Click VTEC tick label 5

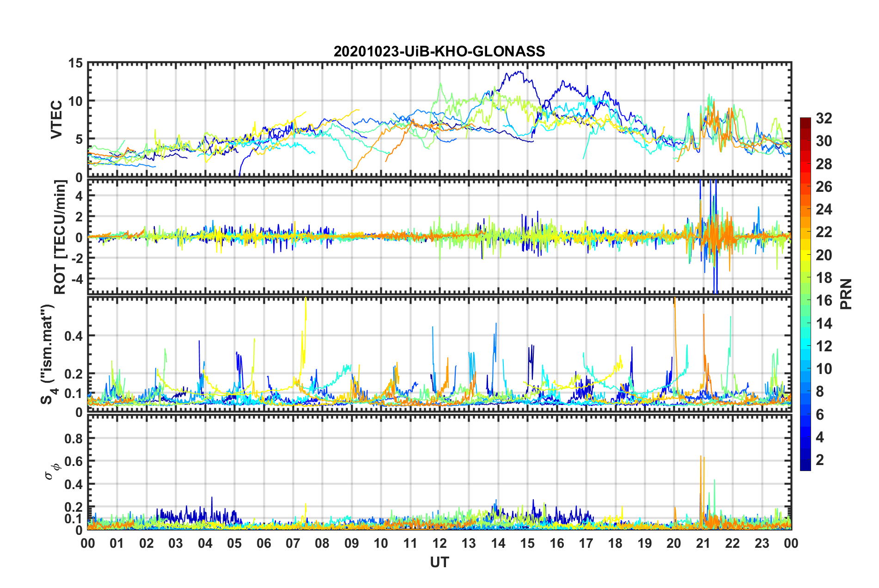click(79, 140)
